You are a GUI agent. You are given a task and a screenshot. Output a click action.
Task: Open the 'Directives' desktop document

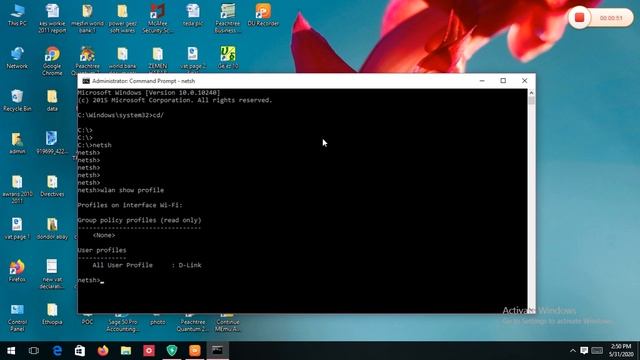click(x=52, y=186)
